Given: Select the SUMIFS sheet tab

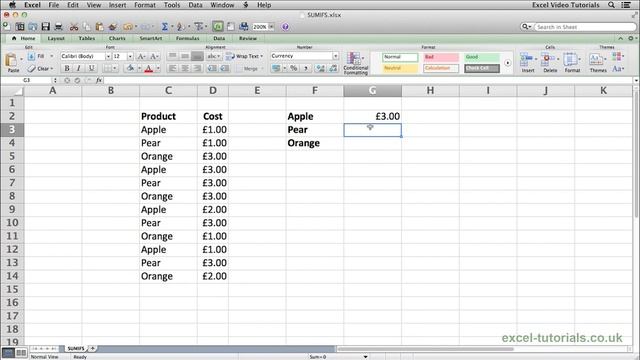Looking at the screenshot, I should point(76,349).
